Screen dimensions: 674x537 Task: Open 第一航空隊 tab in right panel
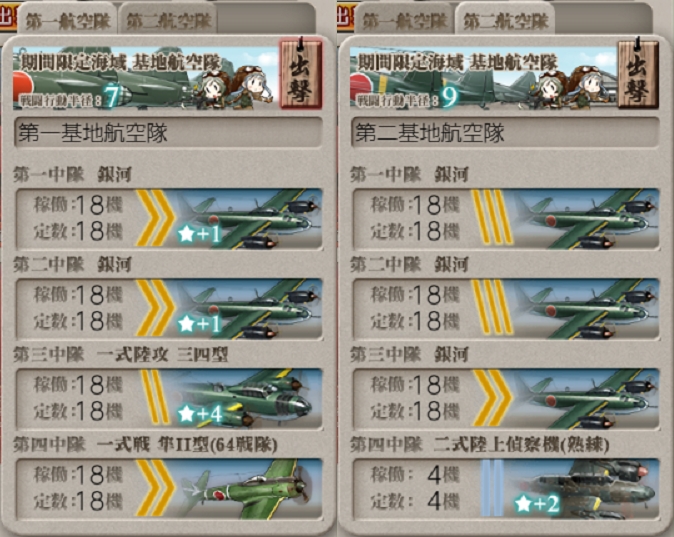tap(404, 20)
